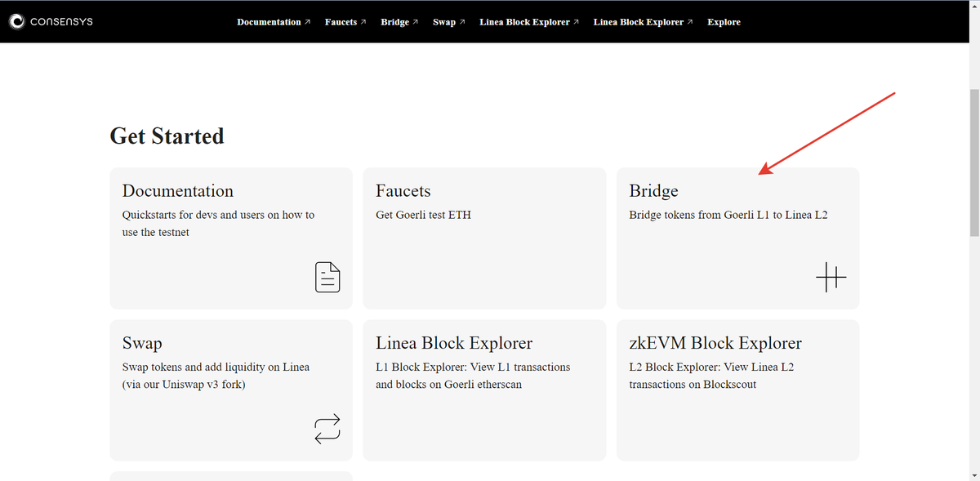Go to Bridge in the top navigation
The height and width of the screenshot is (481, 980).
pyautogui.click(x=399, y=22)
